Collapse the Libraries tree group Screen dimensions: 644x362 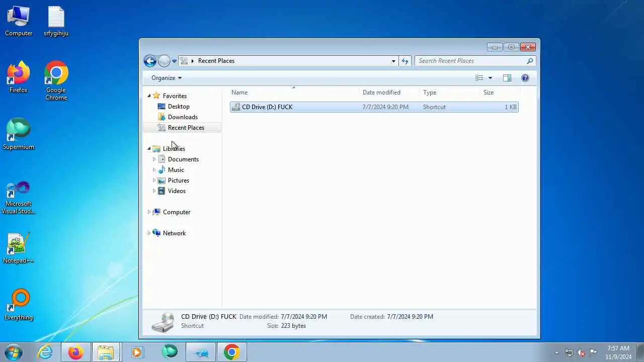point(149,149)
